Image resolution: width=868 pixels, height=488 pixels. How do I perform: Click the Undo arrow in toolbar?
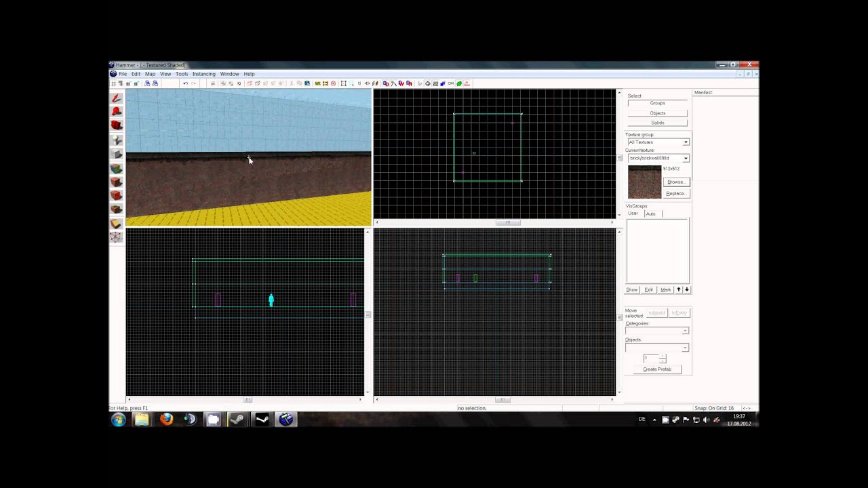pos(185,83)
